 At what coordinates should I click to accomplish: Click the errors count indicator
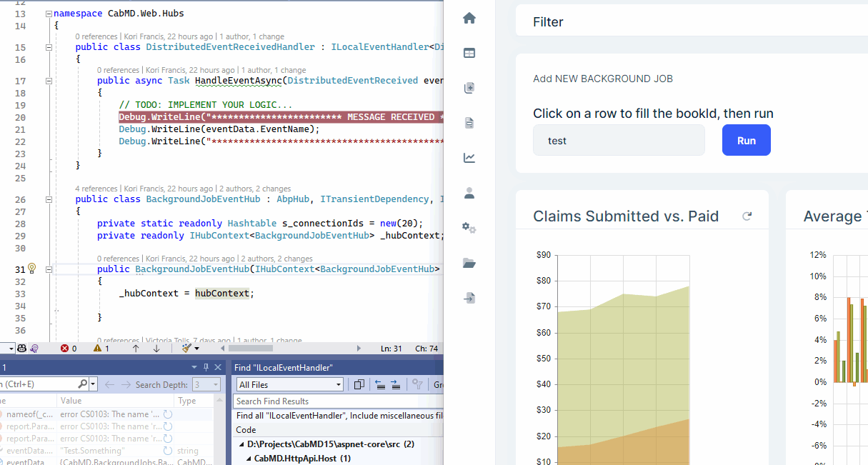click(x=69, y=349)
